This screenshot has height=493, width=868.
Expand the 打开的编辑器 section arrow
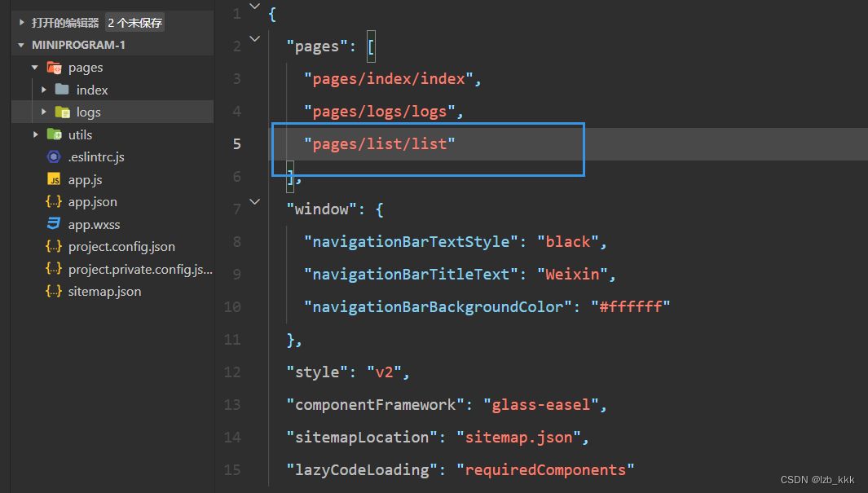click(21, 22)
